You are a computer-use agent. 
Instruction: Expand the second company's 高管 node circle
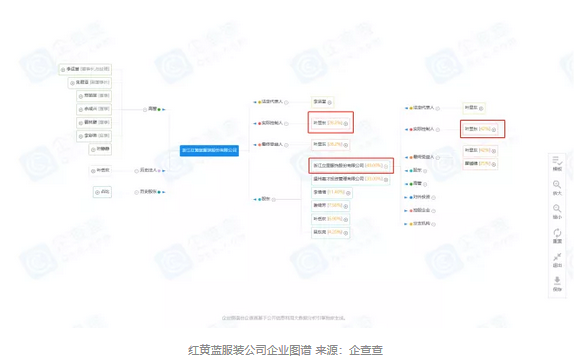point(425,184)
